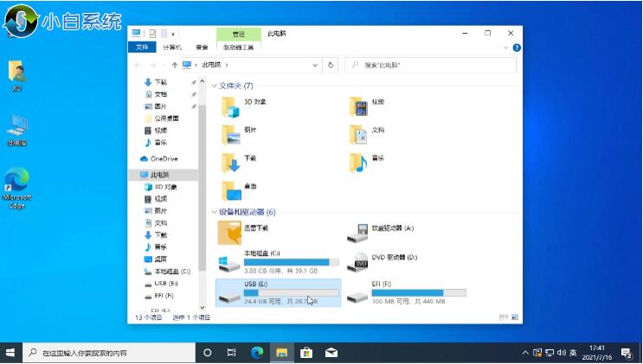The image size is (643, 364).
Task: Open Task View on the taskbar
Action: 232,353
